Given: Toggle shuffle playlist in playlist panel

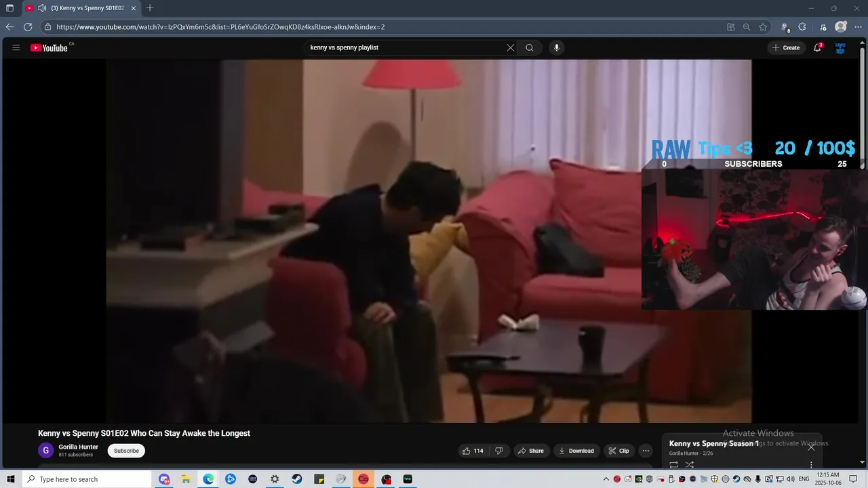Looking at the screenshot, I should (x=690, y=465).
